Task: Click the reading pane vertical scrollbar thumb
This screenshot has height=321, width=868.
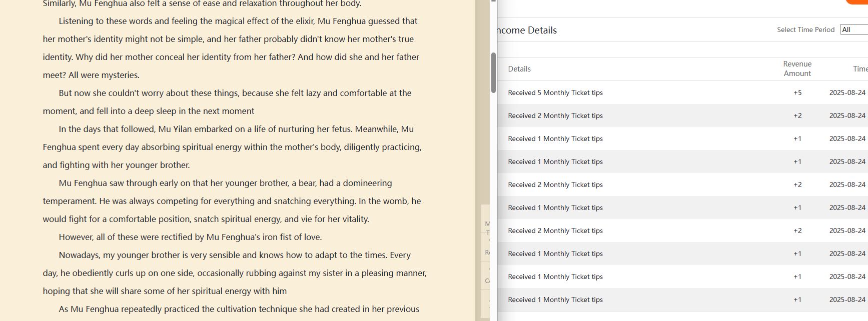Action: pos(493,73)
